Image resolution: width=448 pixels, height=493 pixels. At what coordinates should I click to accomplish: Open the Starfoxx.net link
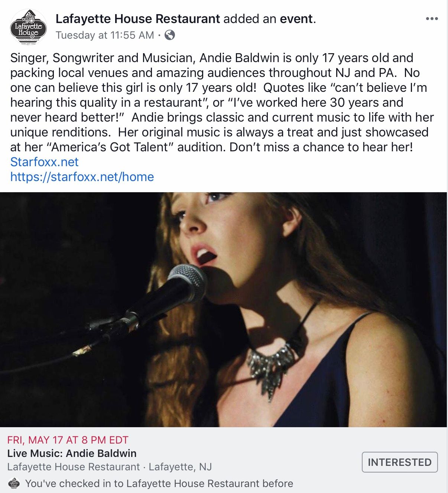coord(44,162)
